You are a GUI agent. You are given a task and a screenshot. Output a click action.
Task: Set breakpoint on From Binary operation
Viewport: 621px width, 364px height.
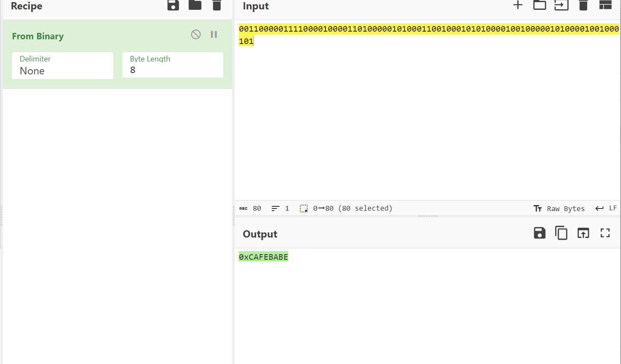214,35
